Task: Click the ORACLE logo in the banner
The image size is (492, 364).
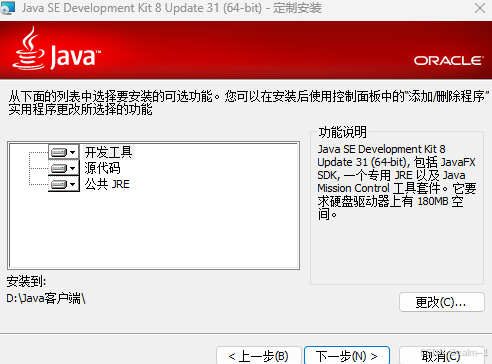Action: click(449, 61)
